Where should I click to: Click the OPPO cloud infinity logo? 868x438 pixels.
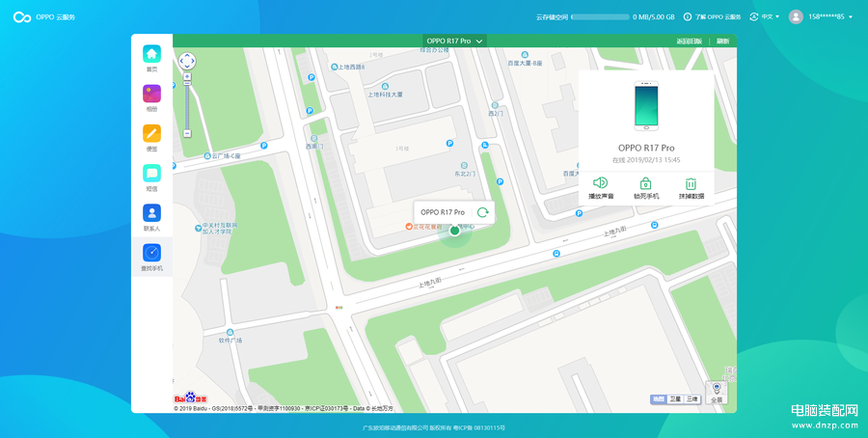pos(22,17)
